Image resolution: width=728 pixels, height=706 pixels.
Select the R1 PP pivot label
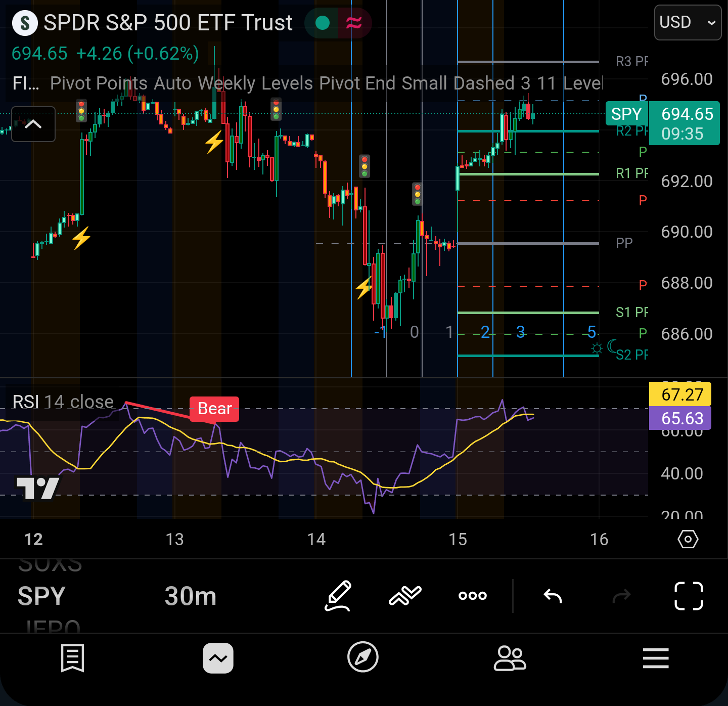[x=631, y=173]
